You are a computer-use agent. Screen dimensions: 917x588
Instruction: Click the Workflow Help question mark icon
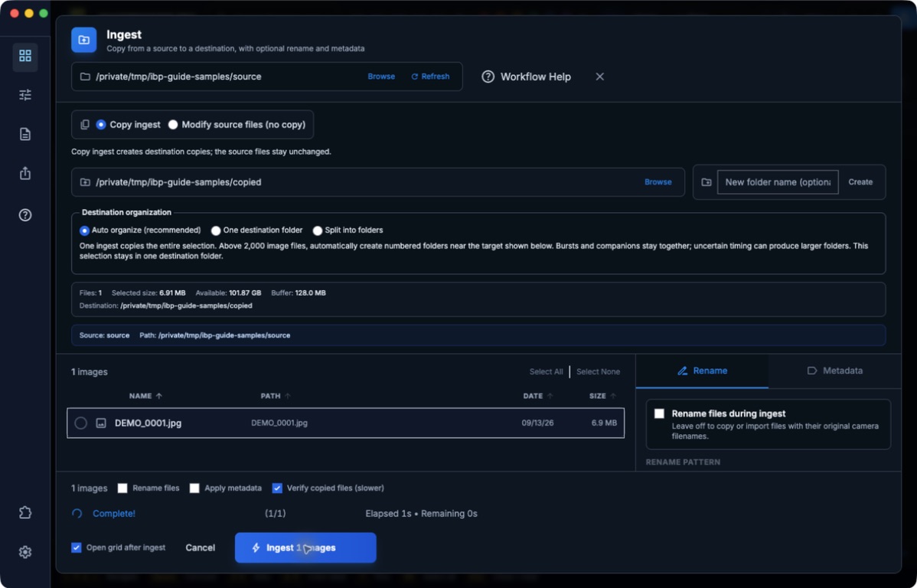pyautogui.click(x=488, y=77)
